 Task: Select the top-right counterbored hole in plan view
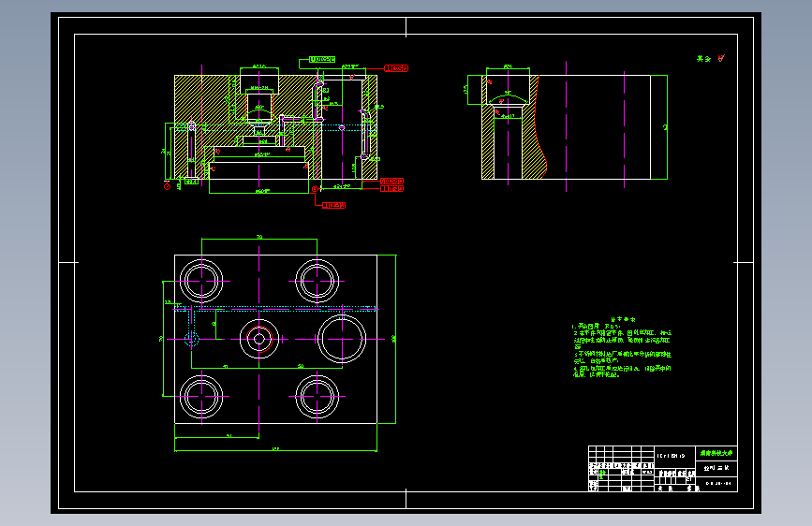point(317,281)
